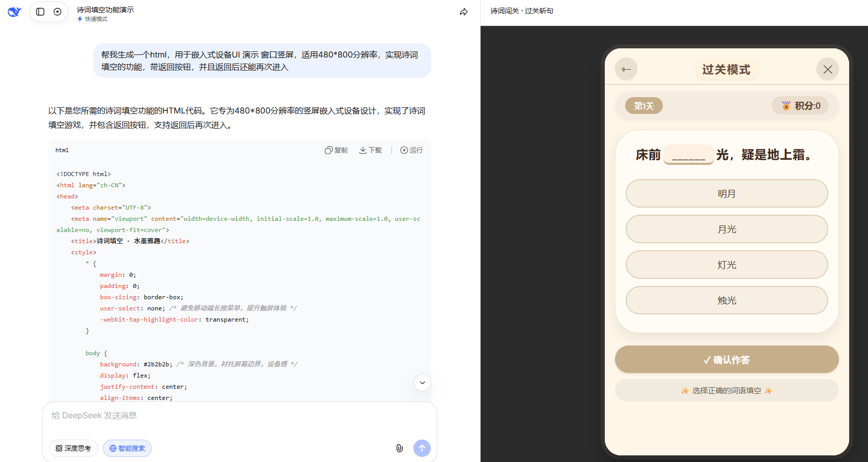
Task: Click the 第1关 level badge
Action: coord(644,106)
